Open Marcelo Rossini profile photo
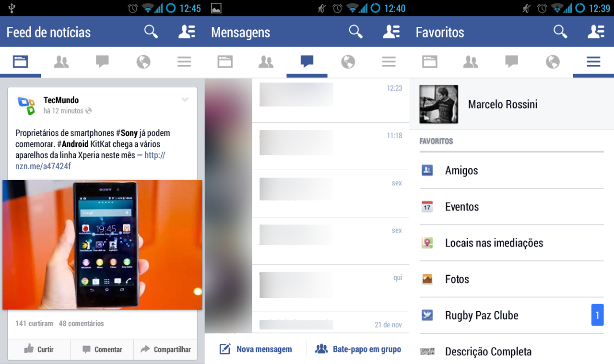 438,104
